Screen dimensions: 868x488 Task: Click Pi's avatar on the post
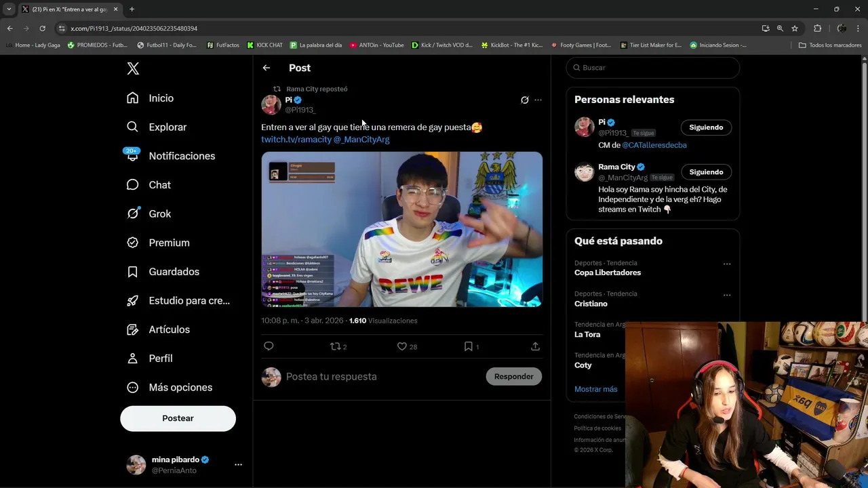(x=271, y=104)
